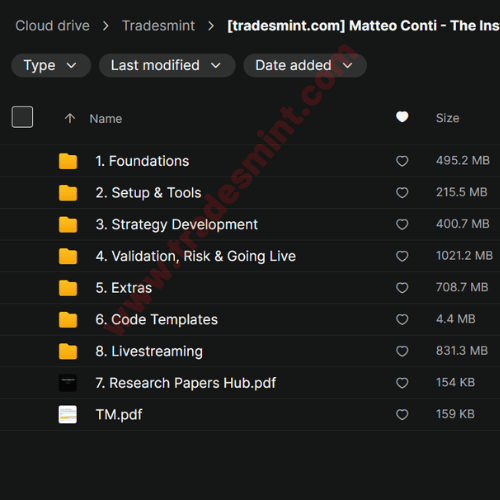Go to Tradesmint breadcrumb folder
Viewport: 500px width, 500px height.
coord(158,26)
